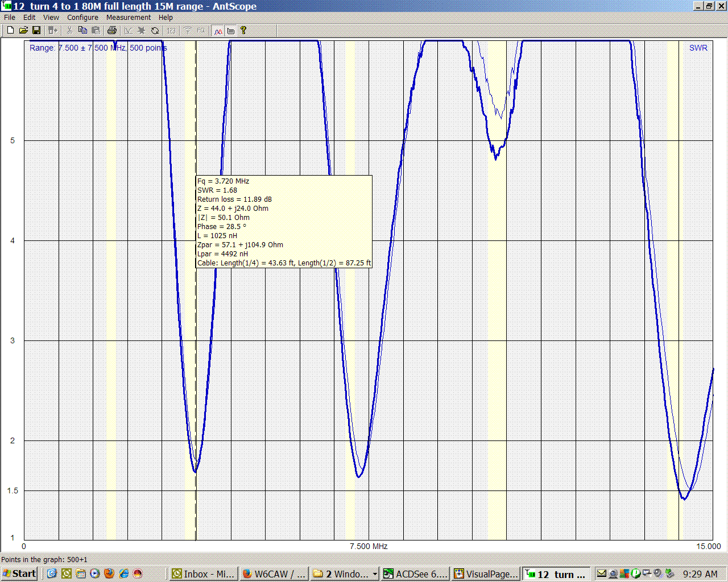Expand the 2 Windows taskbar group arrow
The image size is (728, 582).
click(375, 574)
